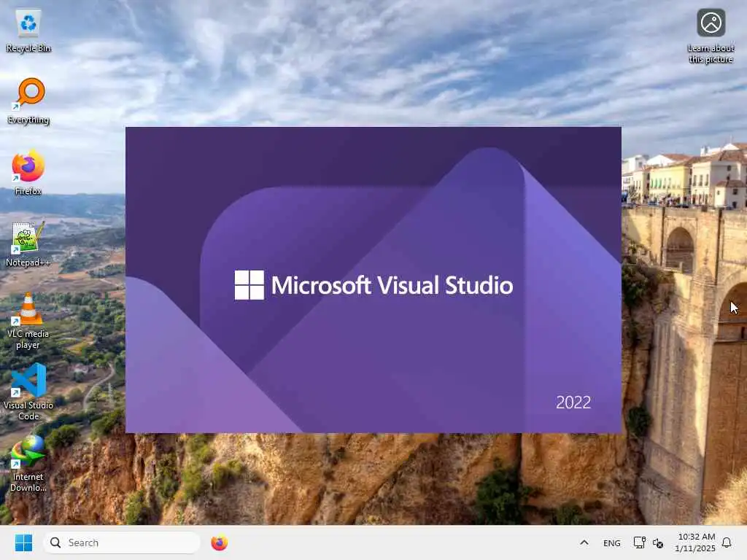
Task: Open the Windows Start menu
Action: pyautogui.click(x=23, y=542)
